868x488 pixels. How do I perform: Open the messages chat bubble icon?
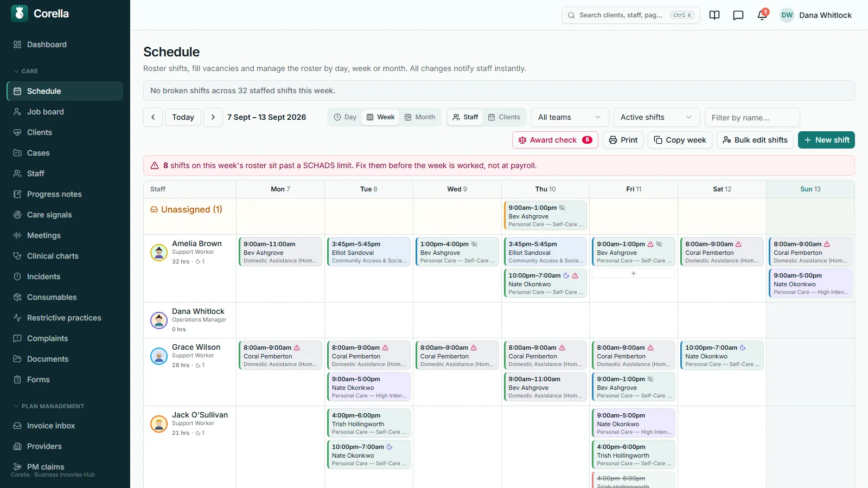click(738, 15)
